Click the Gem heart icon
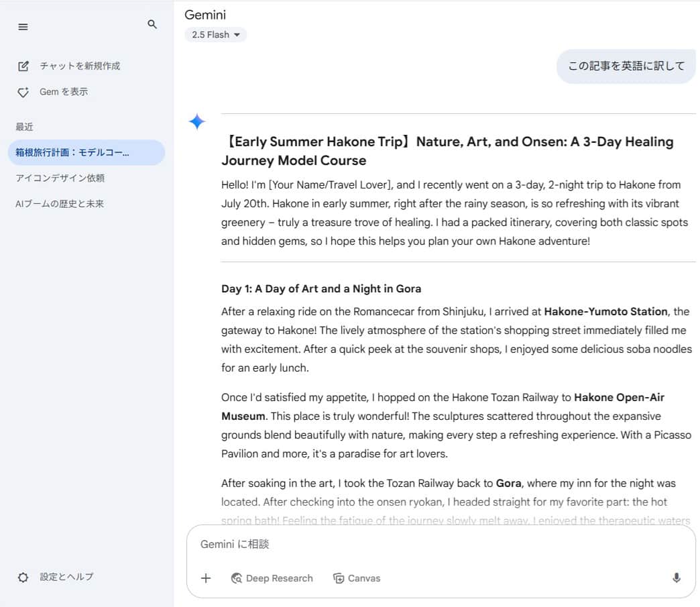 tap(23, 92)
